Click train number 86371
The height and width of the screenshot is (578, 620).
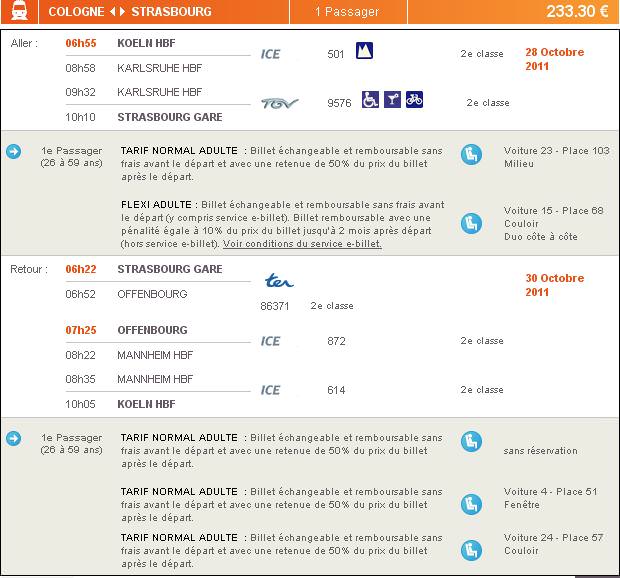click(275, 306)
